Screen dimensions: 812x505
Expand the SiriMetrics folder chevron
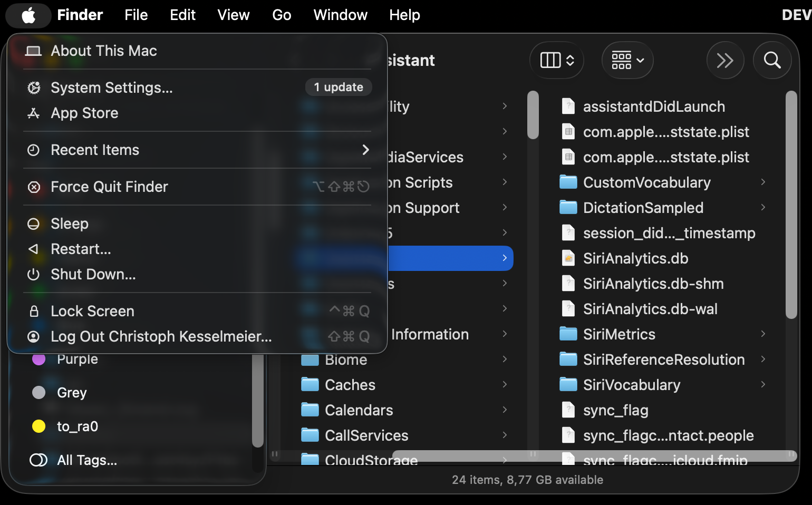pyautogui.click(x=763, y=334)
